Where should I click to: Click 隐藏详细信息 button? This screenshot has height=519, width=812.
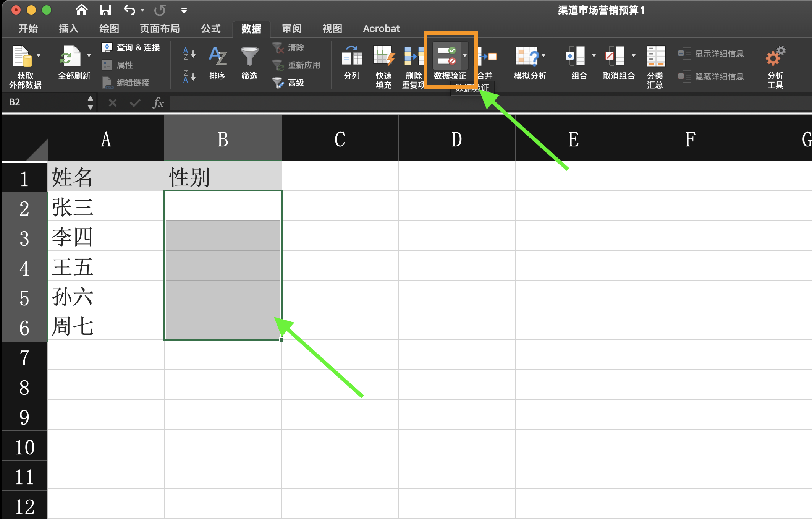click(711, 77)
